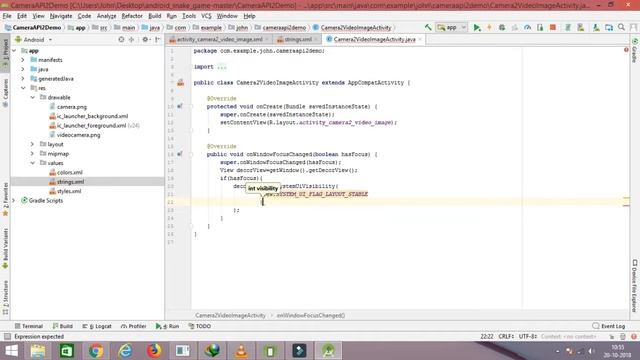Expand Gradle Scripts node
640x360 pixels.
click(x=14, y=200)
